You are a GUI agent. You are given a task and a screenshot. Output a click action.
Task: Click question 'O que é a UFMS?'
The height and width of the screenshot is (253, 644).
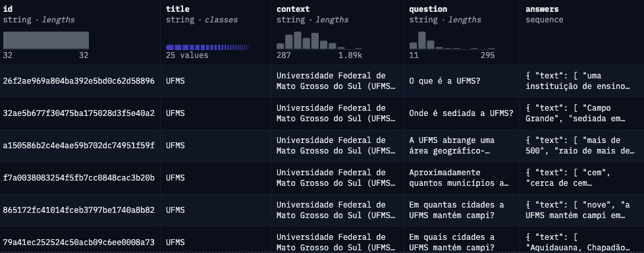[x=444, y=81]
